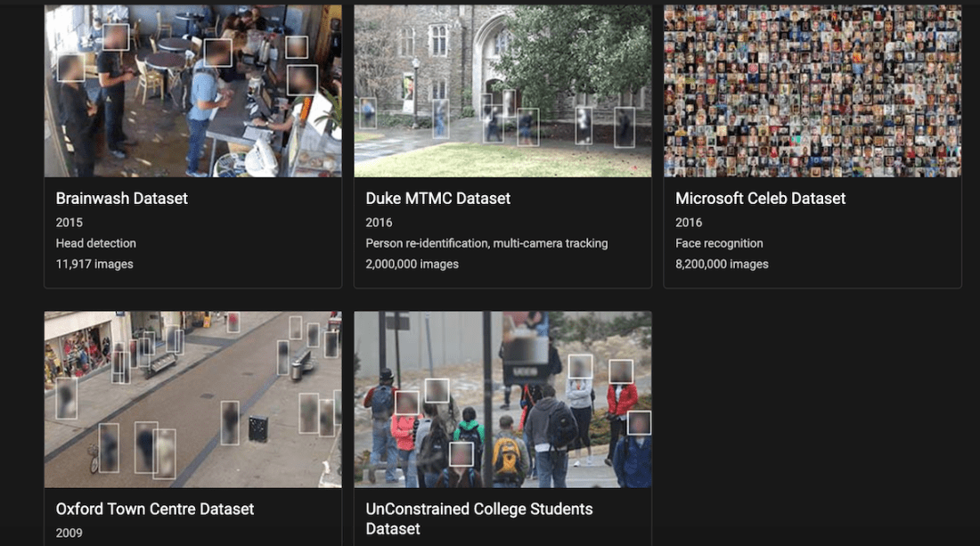Open the UnConstrained College Students thumbnail
The image size is (980, 546).
tap(502, 399)
